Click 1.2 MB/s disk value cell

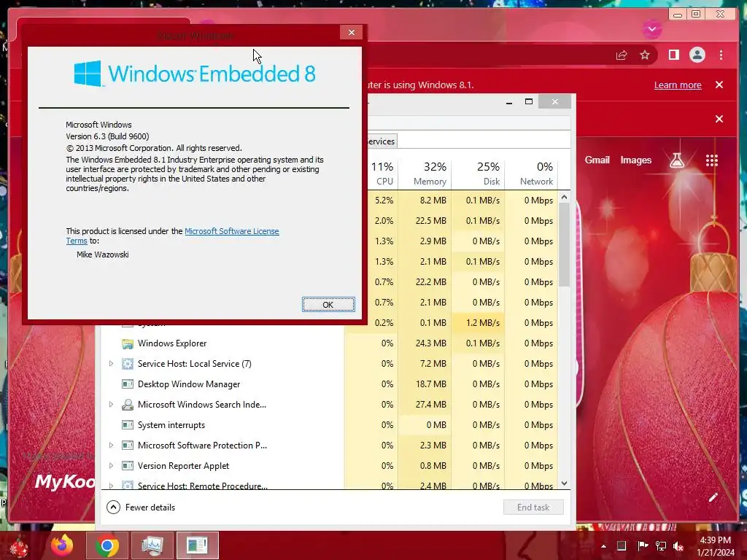click(x=478, y=323)
